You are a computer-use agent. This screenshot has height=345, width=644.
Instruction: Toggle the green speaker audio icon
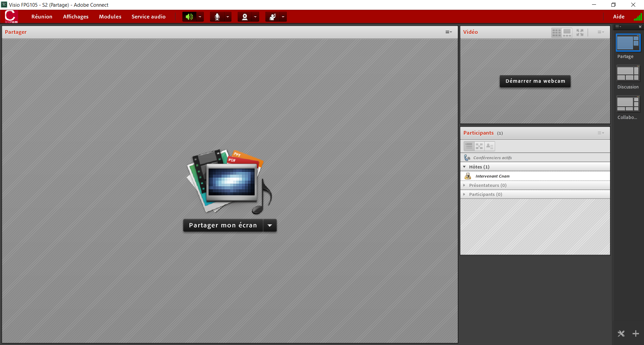[189, 17]
